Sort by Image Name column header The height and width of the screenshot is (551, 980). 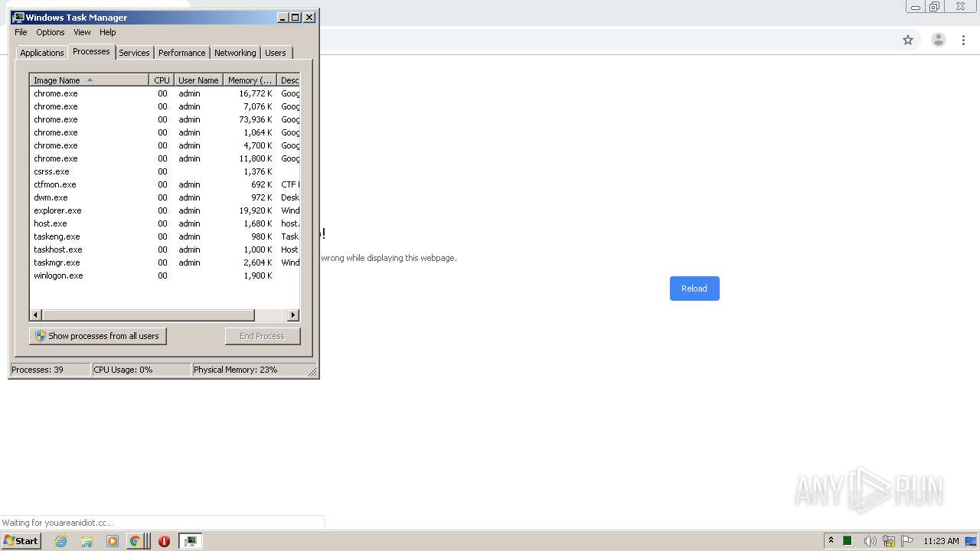(x=89, y=80)
